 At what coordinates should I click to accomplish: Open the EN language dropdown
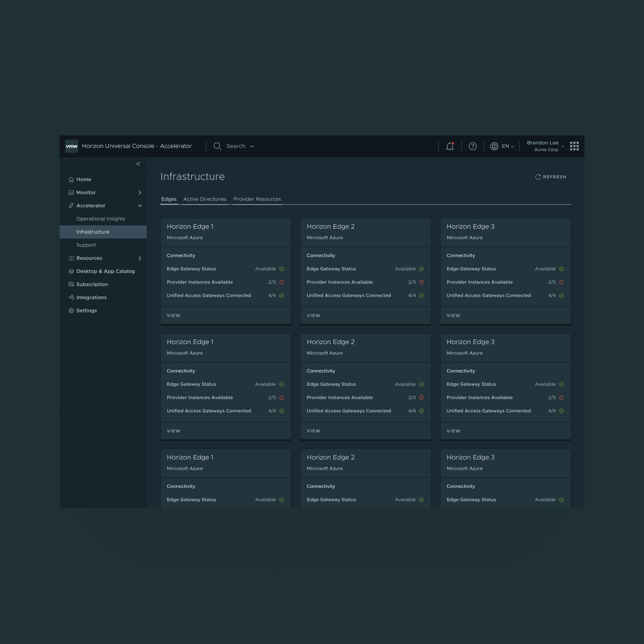click(x=502, y=146)
